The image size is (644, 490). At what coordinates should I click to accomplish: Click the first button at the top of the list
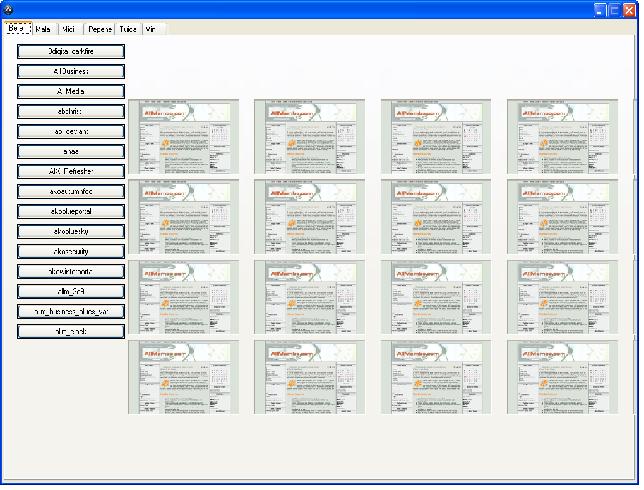(x=70, y=51)
